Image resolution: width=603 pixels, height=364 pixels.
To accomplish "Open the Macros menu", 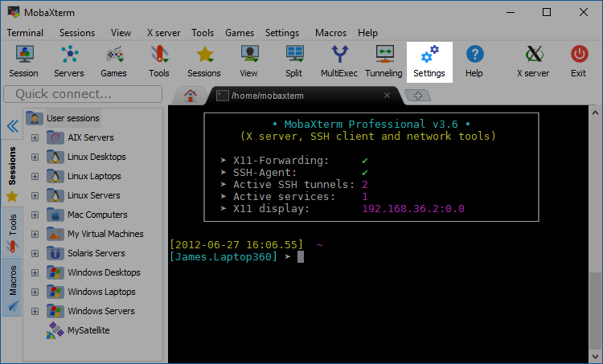I will (x=330, y=33).
